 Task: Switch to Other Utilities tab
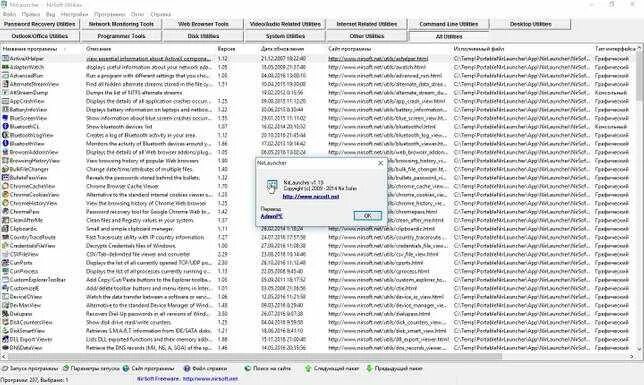pyautogui.click(x=367, y=36)
